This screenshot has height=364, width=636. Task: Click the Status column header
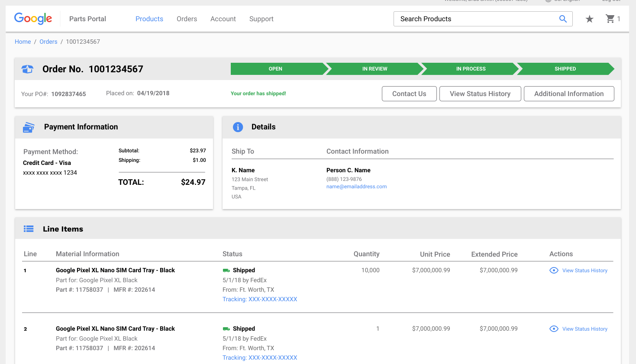[x=232, y=254]
